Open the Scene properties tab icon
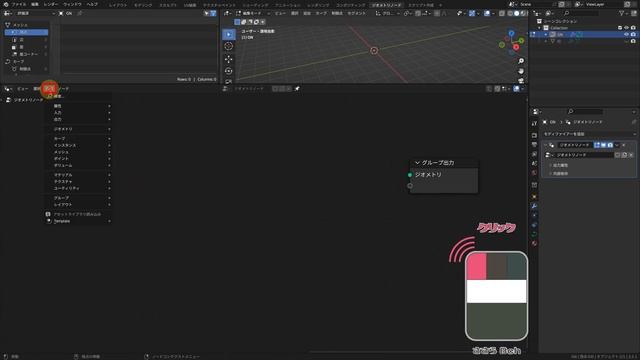Image resolution: width=640 pixels, height=360 pixels. pos(534,163)
